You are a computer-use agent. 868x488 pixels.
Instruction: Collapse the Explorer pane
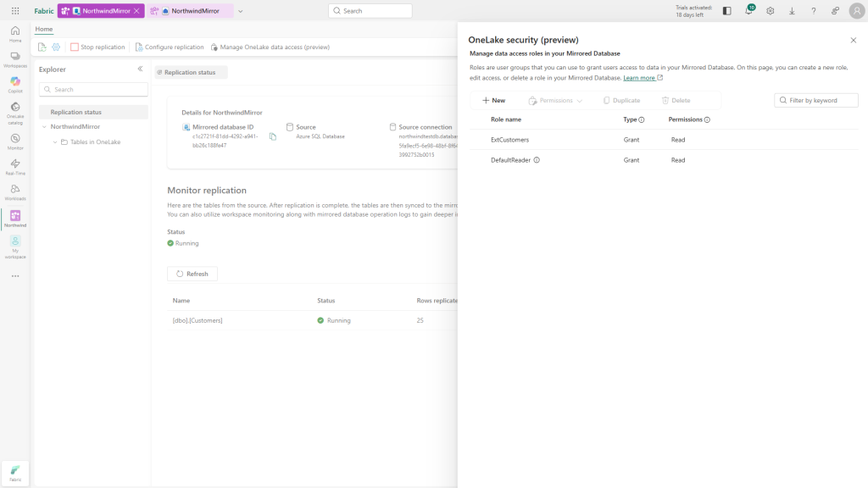point(140,69)
